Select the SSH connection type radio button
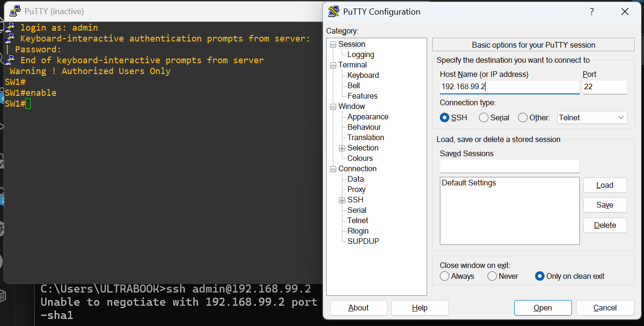The image size is (644, 326). [445, 117]
